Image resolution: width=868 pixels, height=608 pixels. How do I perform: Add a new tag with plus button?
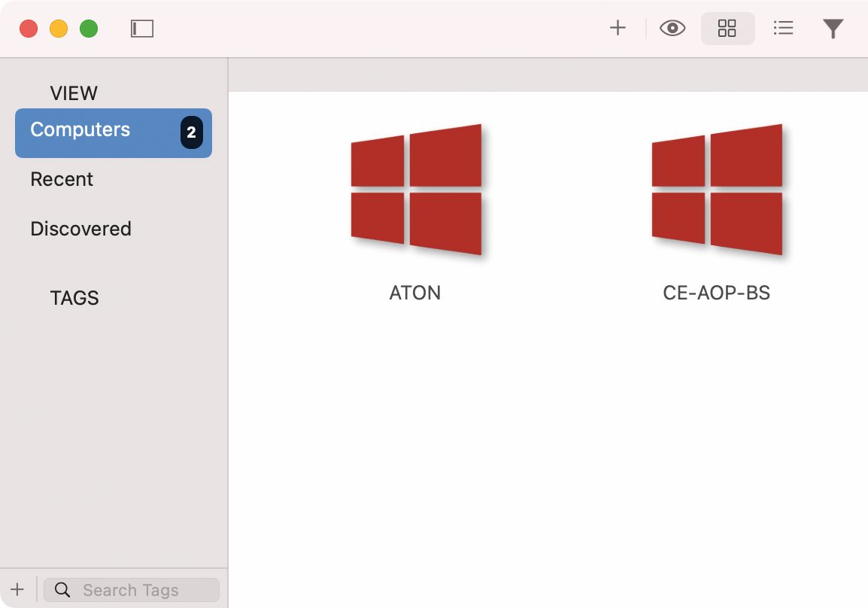17,589
